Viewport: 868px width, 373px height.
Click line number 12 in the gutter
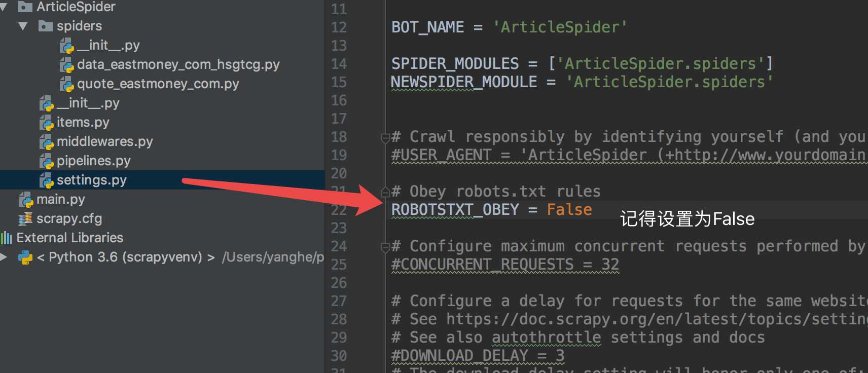point(339,27)
